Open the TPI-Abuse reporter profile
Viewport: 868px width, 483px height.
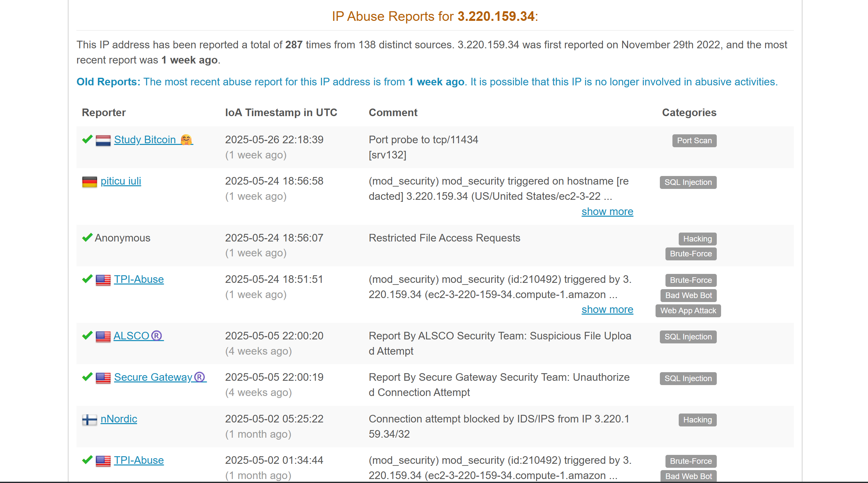(139, 280)
